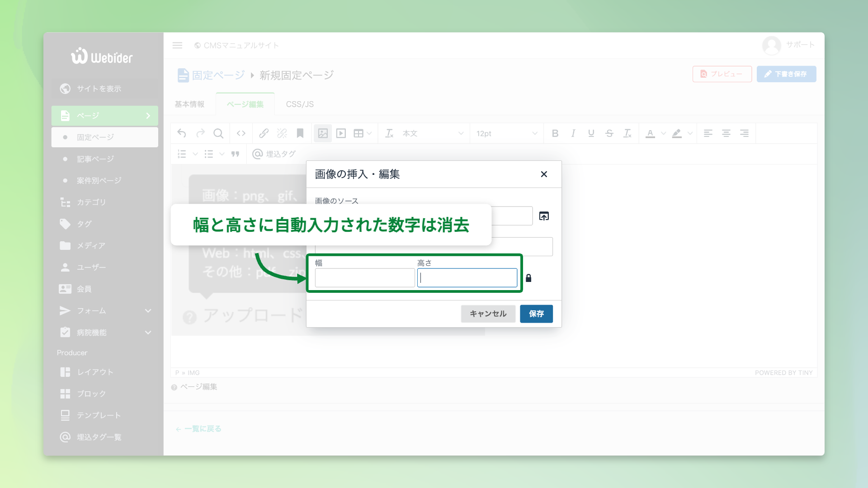Click the anchor/bookmark icon in the toolbar

300,133
